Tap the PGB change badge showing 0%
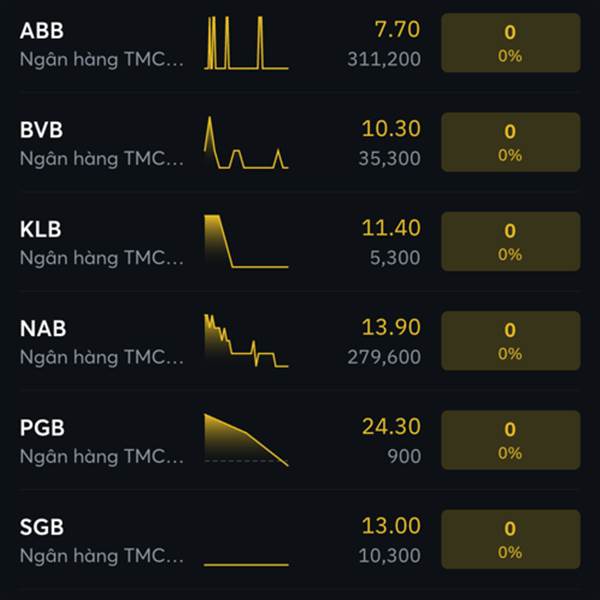 pyautogui.click(x=511, y=440)
